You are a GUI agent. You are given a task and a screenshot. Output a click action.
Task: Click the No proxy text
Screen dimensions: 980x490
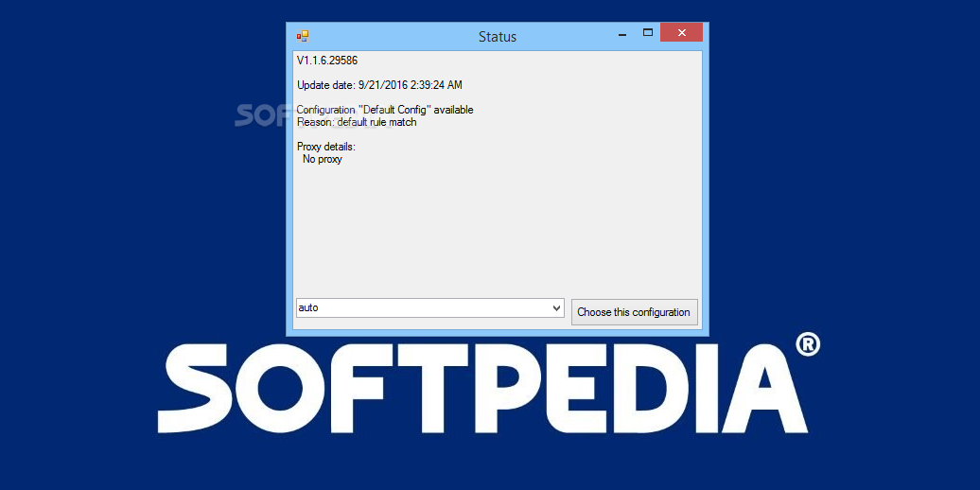pos(323,159)
